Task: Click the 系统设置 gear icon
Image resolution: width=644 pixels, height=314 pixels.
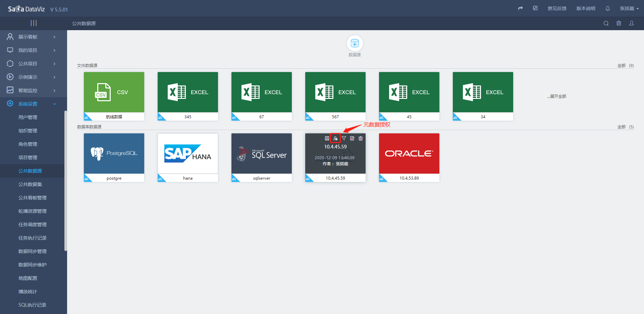Action: [x=10, y=104]
